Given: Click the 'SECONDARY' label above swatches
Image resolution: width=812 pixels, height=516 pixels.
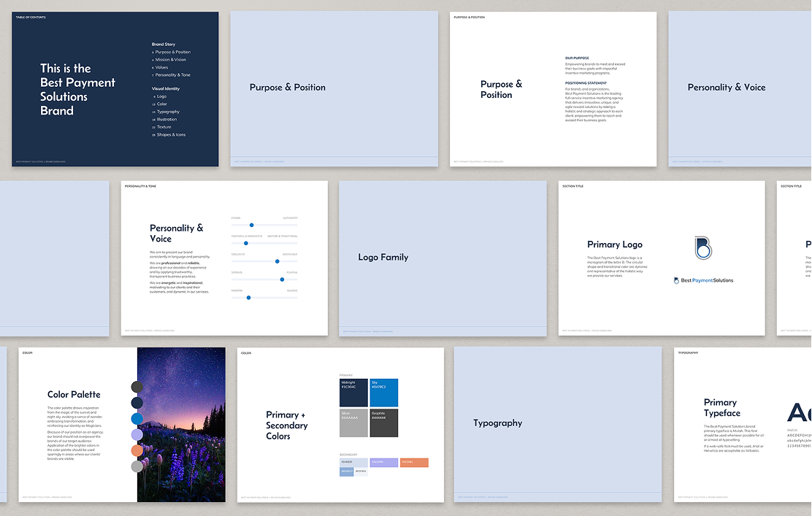Looking at the screenshot, I should click(348, 455).
